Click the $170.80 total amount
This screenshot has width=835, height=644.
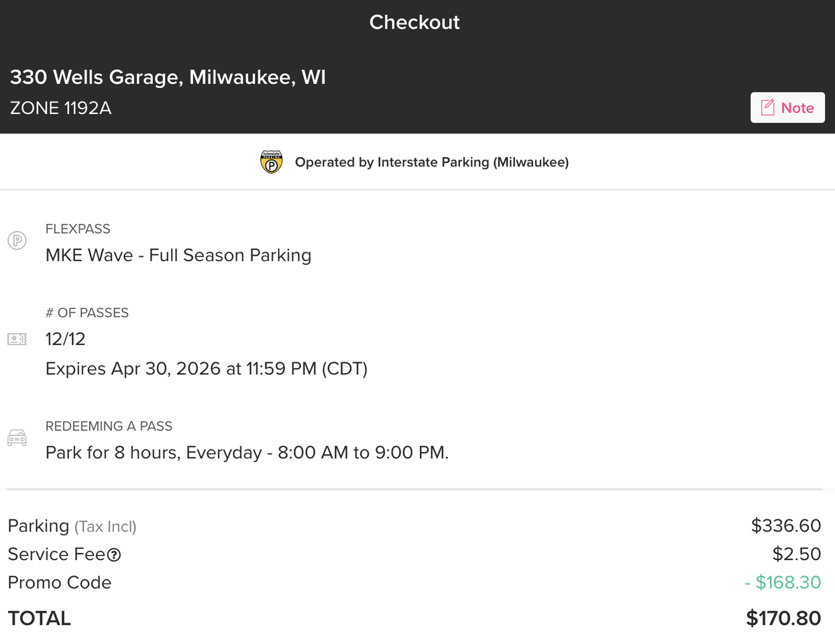coord(783,618)
